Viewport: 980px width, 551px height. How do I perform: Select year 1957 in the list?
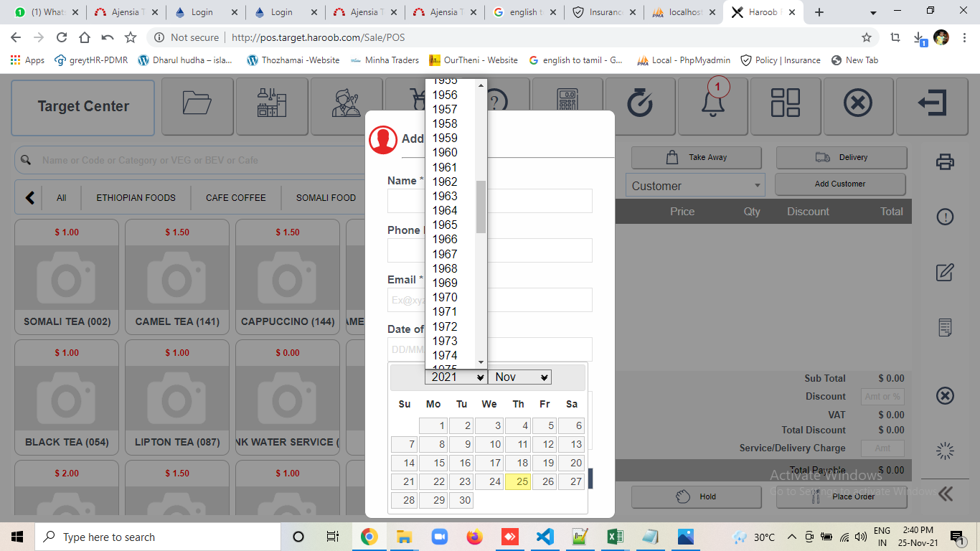click(451, 109)
